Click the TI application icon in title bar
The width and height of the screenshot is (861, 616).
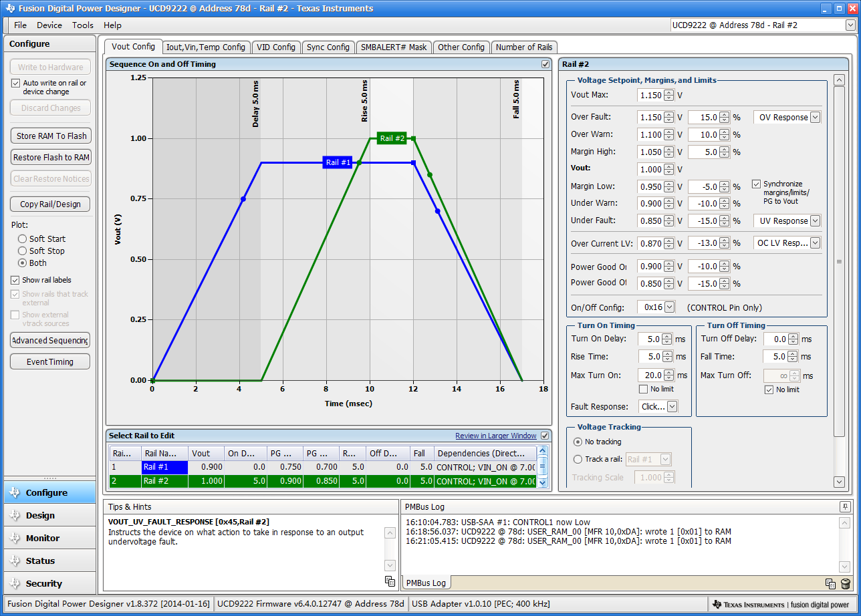coord(10,9)
